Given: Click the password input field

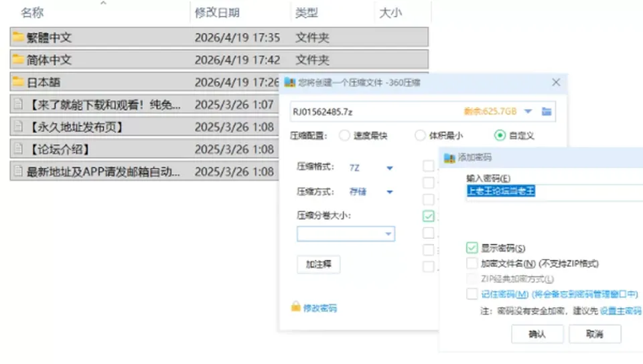Looking at the screenshot, I should click(555, 191).
